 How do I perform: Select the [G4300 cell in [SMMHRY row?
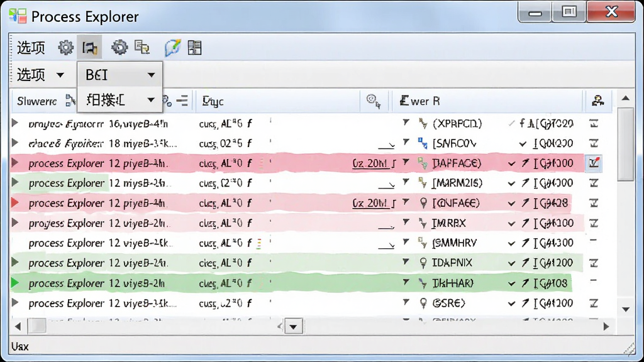point(553,243)
